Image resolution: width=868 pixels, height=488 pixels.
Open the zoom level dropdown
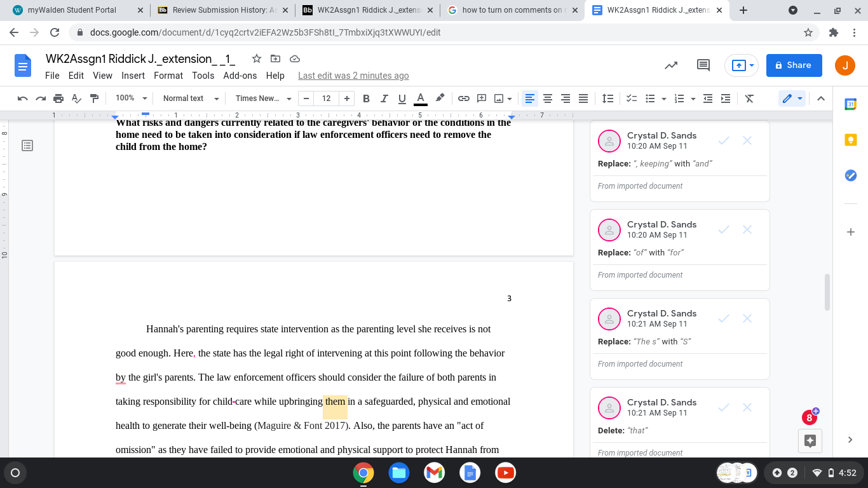[x=131, y=98]
